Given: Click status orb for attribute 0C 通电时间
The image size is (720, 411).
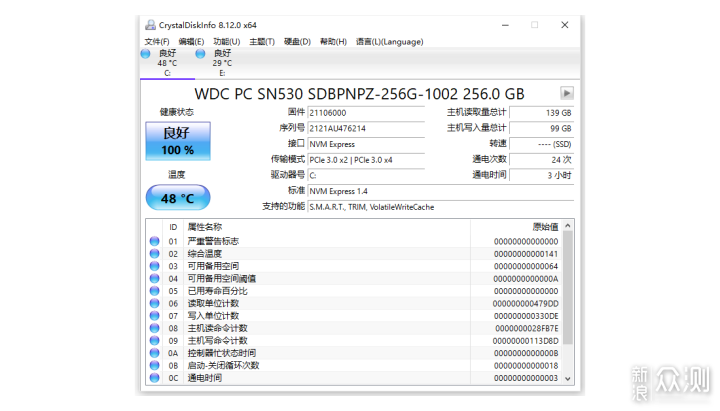Looking at the screenshot, I should tap(155, 377).
